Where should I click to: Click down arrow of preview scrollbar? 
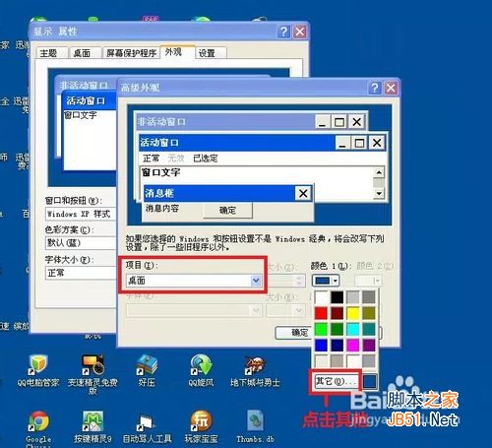(x=379, y=194)
